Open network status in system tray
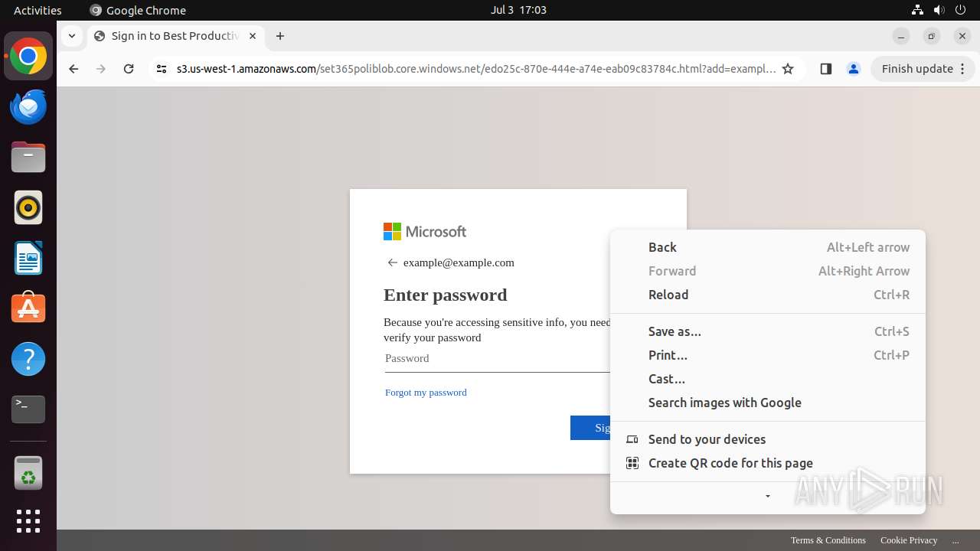This screenshot has width=980, height=551. (x=917, y=10)
